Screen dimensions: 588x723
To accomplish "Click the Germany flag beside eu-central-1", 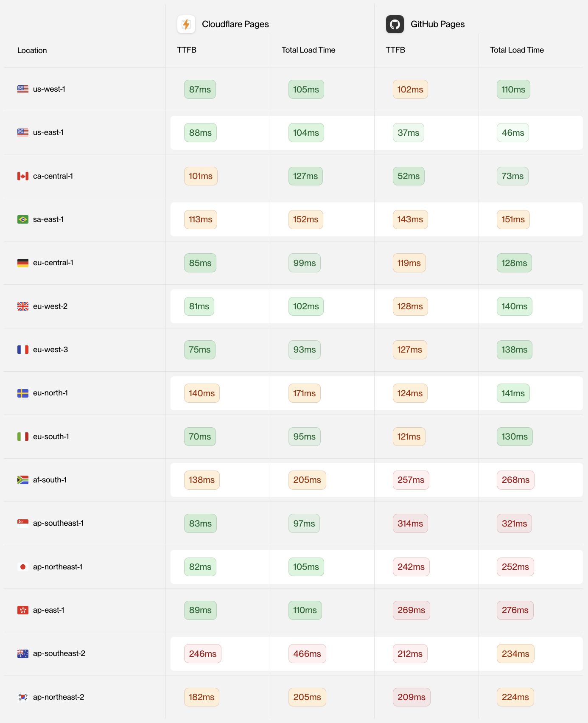I will click(23, 263).
